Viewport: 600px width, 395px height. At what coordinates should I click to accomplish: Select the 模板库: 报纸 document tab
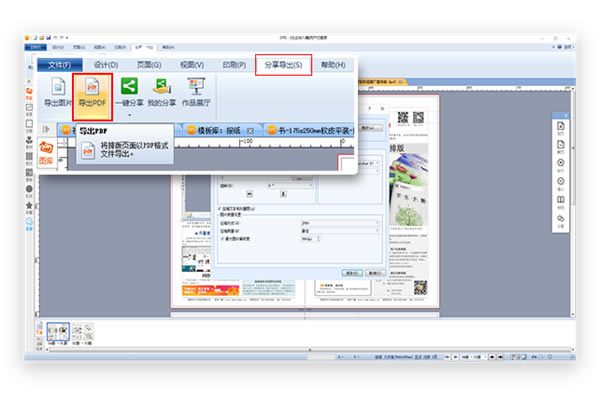(x=219, y=131)
